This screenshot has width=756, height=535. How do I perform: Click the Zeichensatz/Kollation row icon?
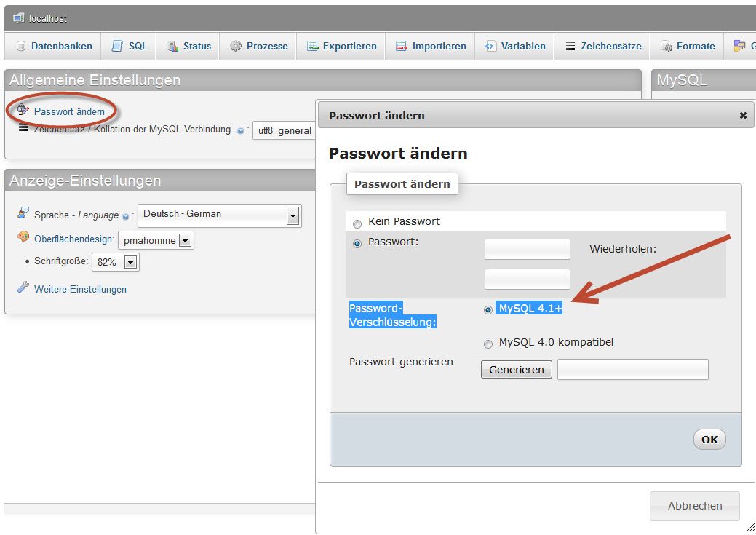pos(23,127)
